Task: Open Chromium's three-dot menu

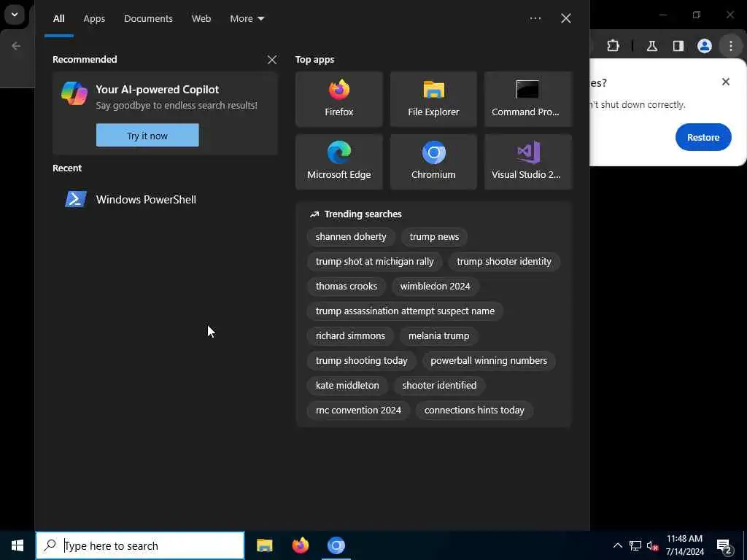Action: coord(731,46)
